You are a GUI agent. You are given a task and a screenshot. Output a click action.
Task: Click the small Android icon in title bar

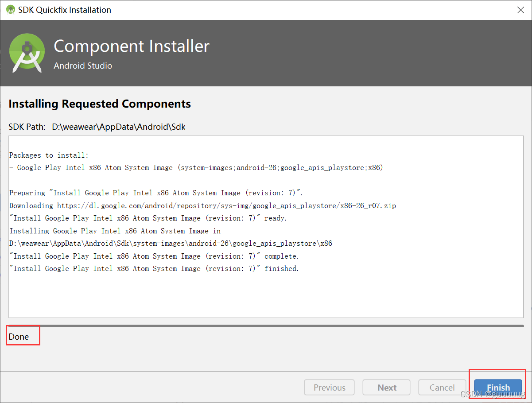click(11, 10)
